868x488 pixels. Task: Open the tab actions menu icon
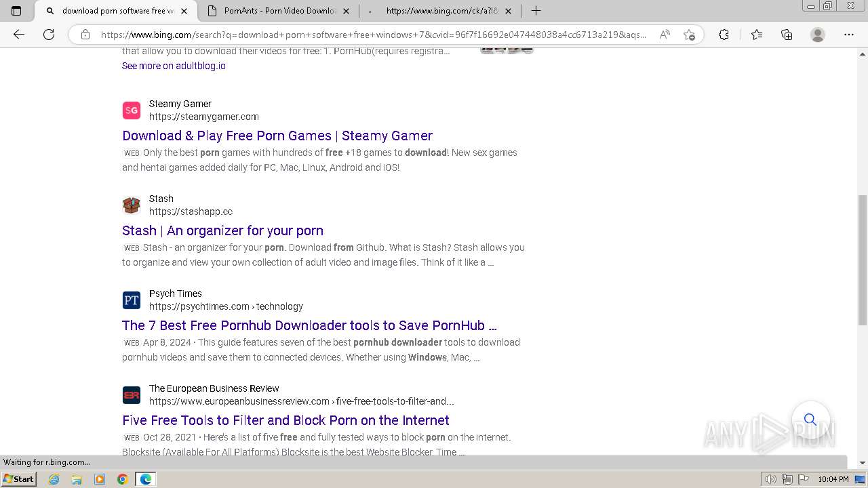pyautogui.click(x=17, y=11)
